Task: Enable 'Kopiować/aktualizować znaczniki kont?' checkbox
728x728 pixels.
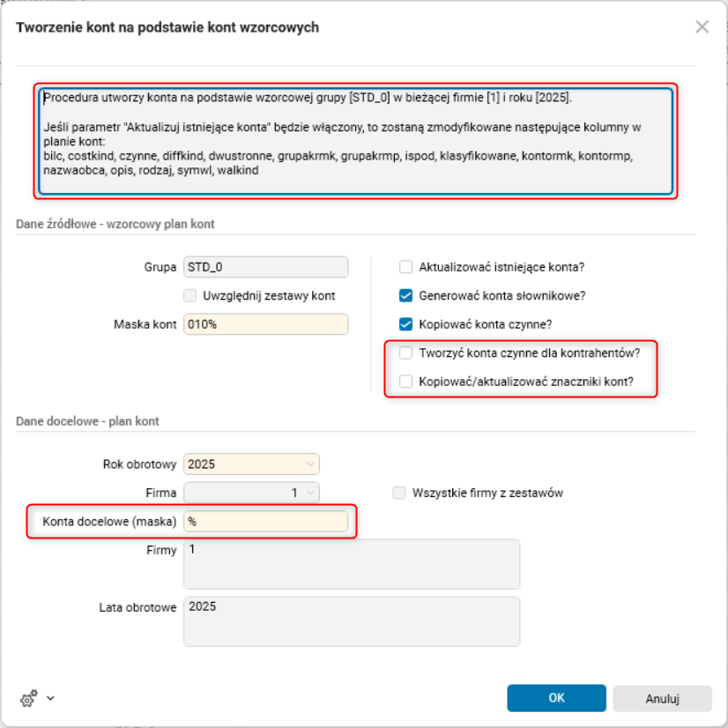Action: click(405, 382)
